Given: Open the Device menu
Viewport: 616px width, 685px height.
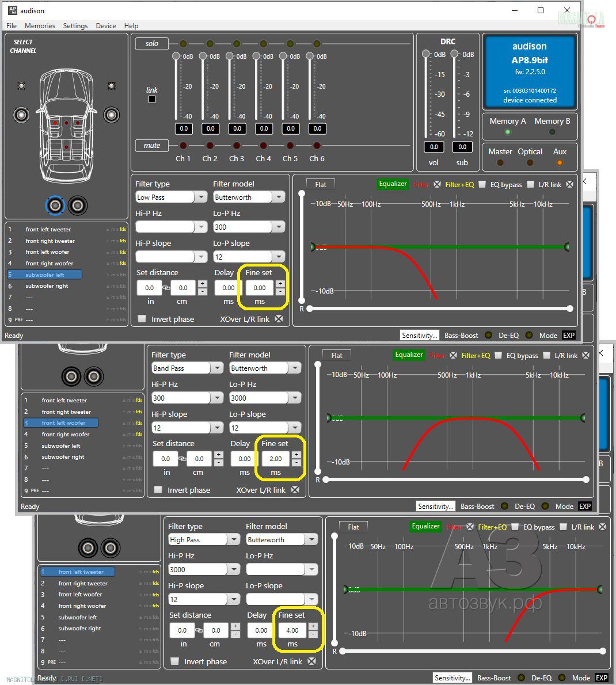Looking at the screenshot, I should coord(106,26).
